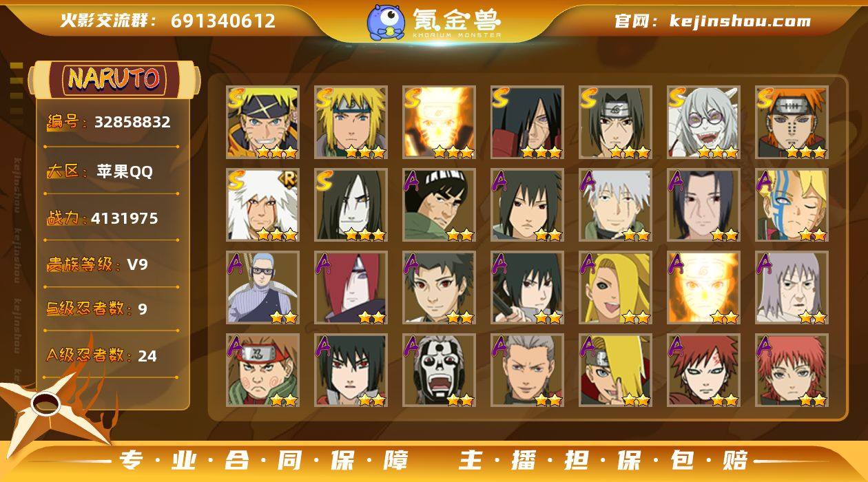Select the masked Hanzo A-rank portrait
This screenshot has height=482, width=868.
[440, 370]
